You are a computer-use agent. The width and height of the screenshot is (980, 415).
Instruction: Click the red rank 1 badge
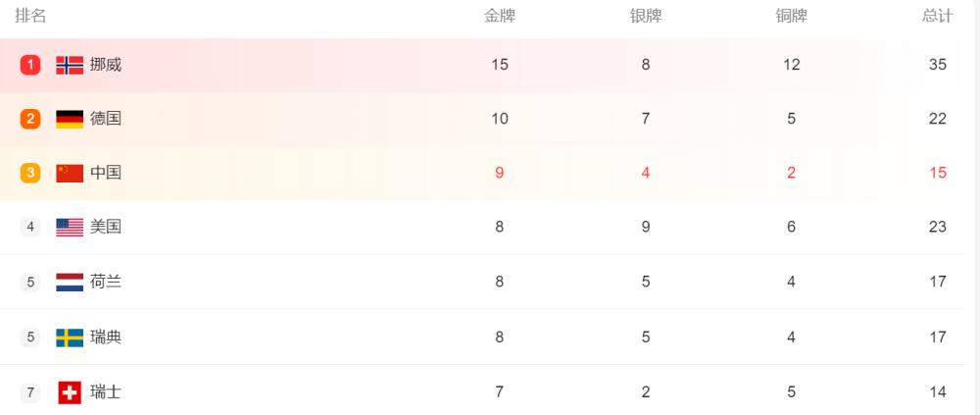click(30, 65)
